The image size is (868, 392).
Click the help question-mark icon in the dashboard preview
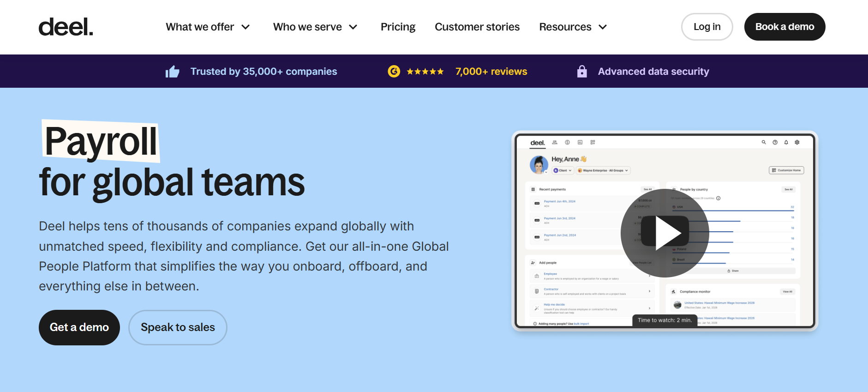[775, 142]
